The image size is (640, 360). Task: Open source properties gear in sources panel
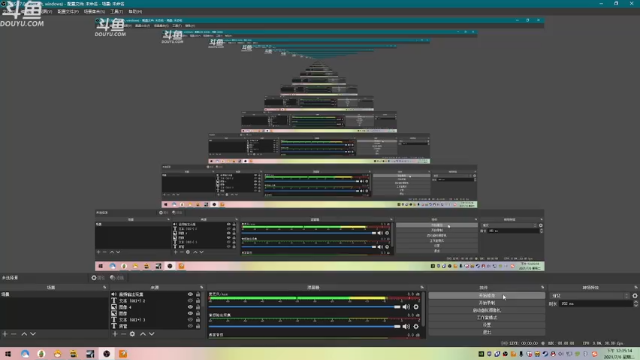point(132,334)
